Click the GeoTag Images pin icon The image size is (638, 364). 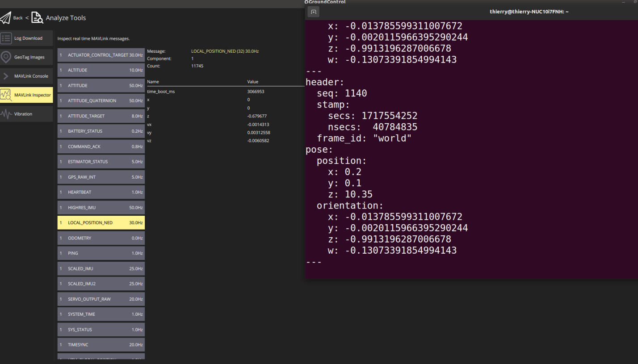(x=6, y=57)
